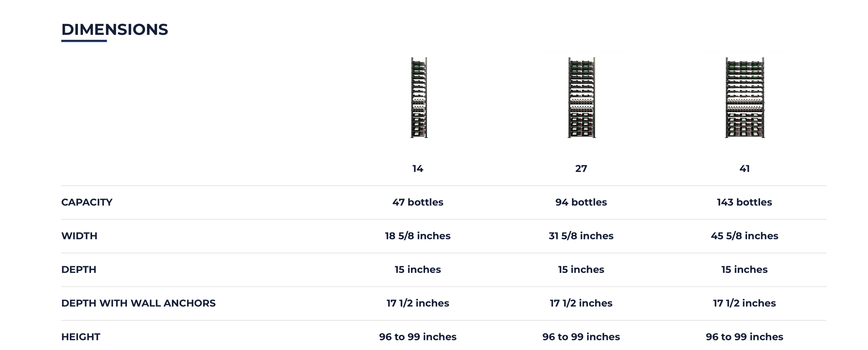868x350 pixels.
Task: Click the column label 41
Action: tap(744, 169)
